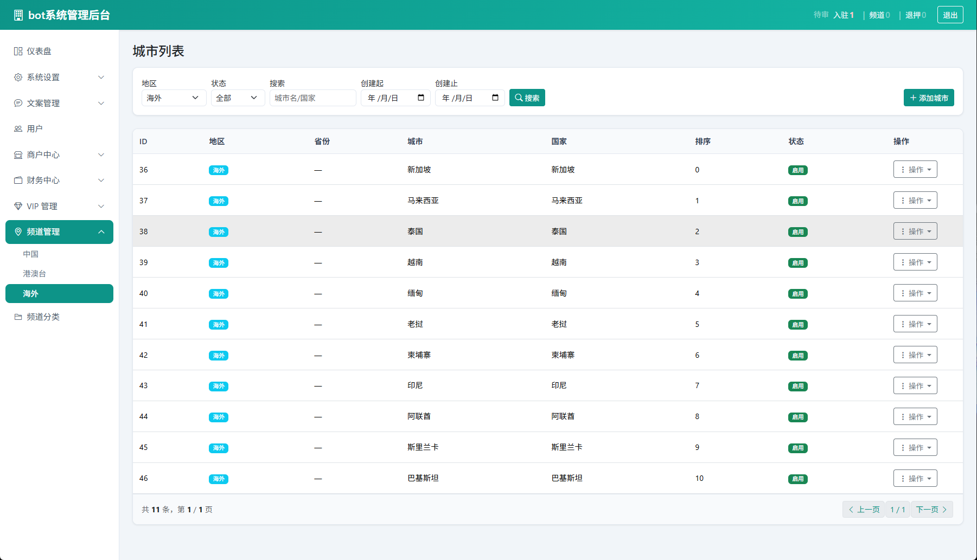
Task: Click the 城市名/国家 search input field
Action: [x=312, y=98]
